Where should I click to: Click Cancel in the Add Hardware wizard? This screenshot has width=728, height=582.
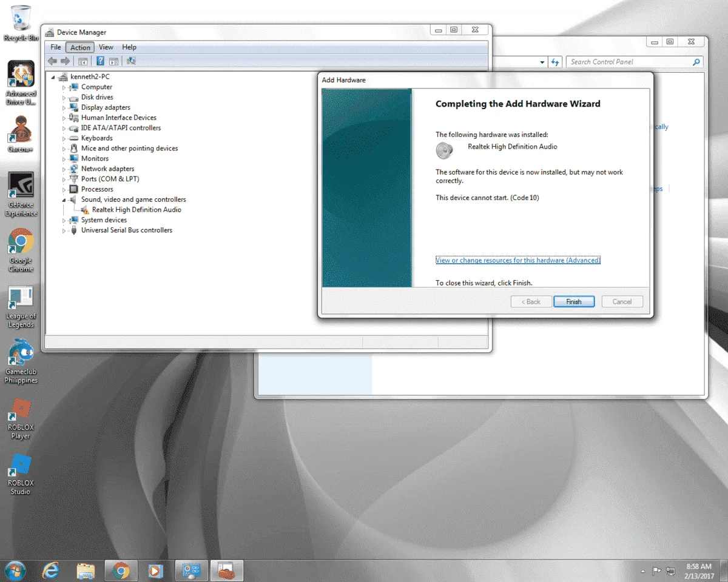coord(622,302)
